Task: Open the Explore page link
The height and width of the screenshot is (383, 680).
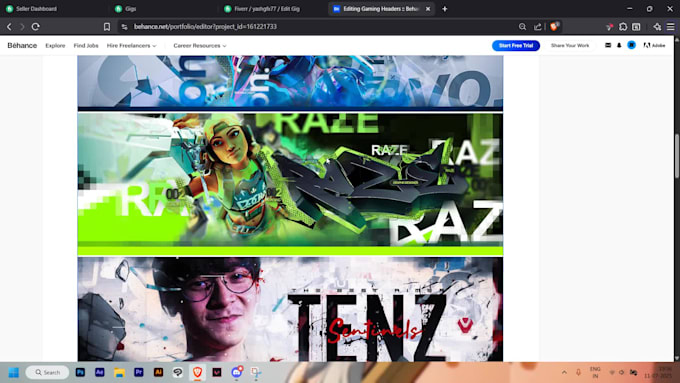Action: (x=55, y=46)
